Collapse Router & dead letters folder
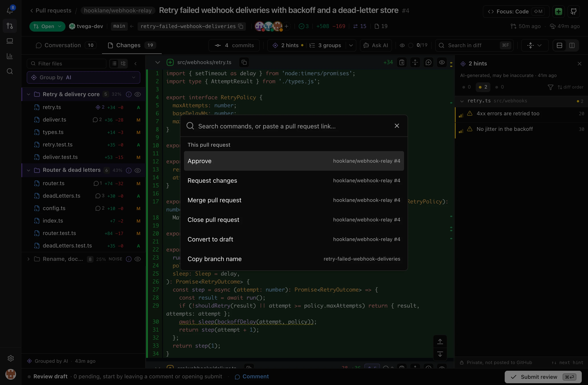This screenshot has width=588, height=385. [x=29, y=170]
